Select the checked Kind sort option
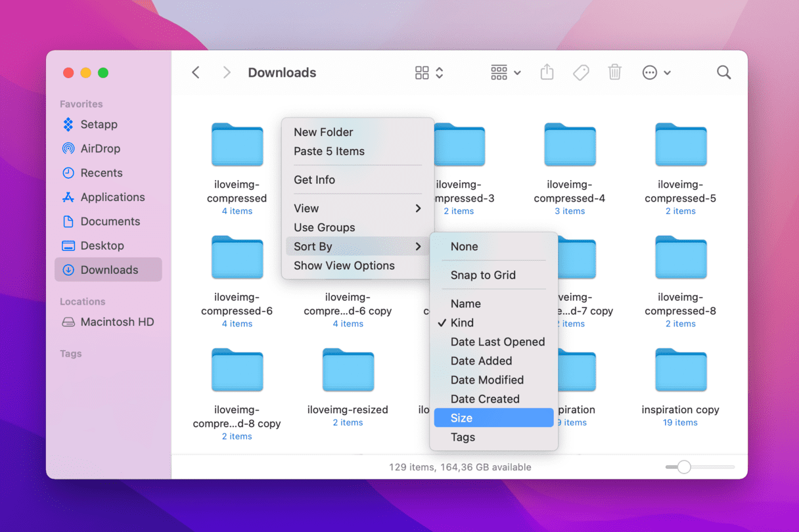 click(462, 322)
